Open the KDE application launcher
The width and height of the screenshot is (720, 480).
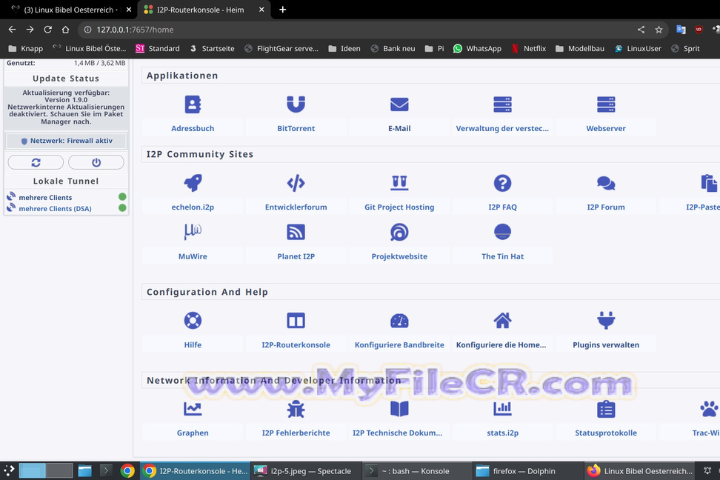tap(9, 471)
